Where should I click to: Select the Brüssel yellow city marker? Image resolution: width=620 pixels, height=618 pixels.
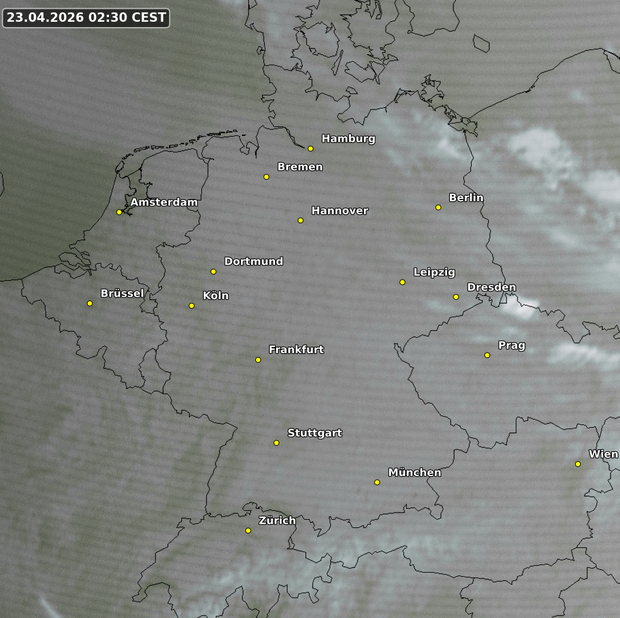point(89,304)
